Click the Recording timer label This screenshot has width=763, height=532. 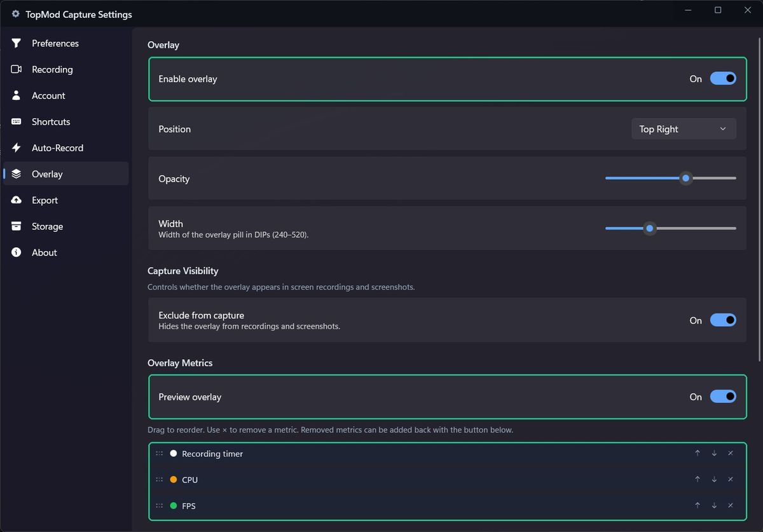(212, 454)
